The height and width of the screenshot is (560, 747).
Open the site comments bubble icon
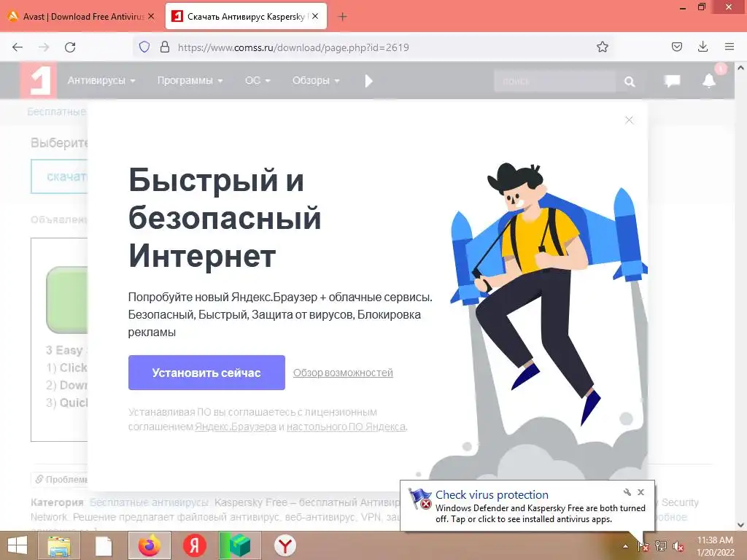tap(672, 81)
